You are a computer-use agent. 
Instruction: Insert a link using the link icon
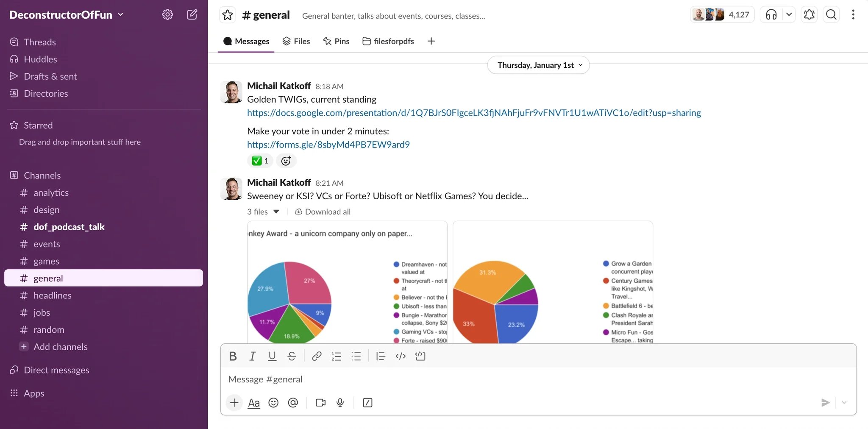(316, 356)
